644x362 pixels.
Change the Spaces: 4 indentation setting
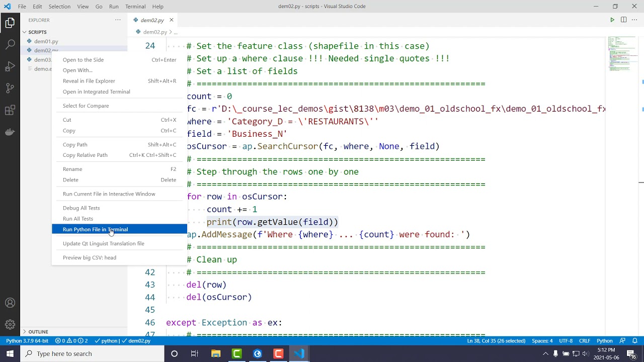click(542, 341)
